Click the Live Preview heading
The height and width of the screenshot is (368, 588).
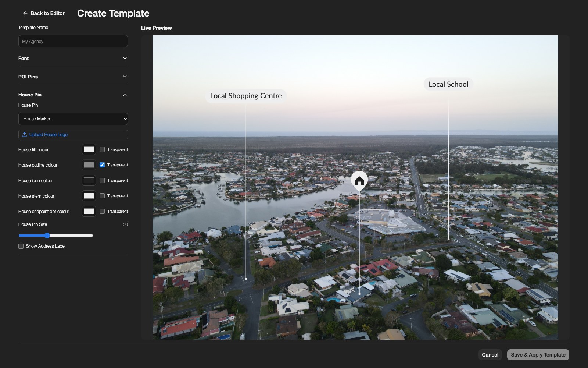click(x=157, y=28)
